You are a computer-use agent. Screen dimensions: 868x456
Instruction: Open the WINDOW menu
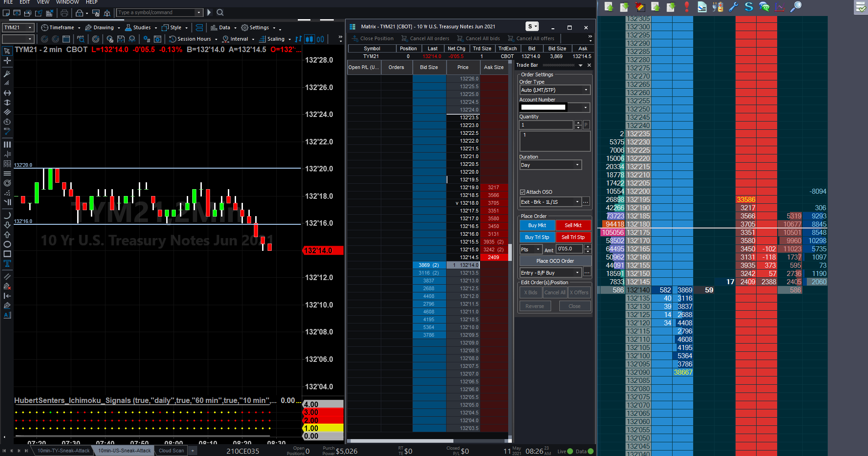(68, 2)
